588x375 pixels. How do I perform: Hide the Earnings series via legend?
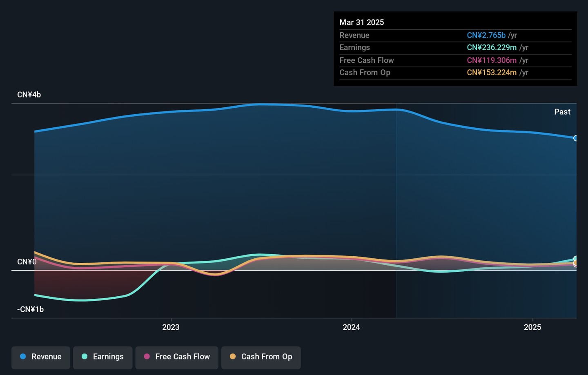tap(103, 357)
